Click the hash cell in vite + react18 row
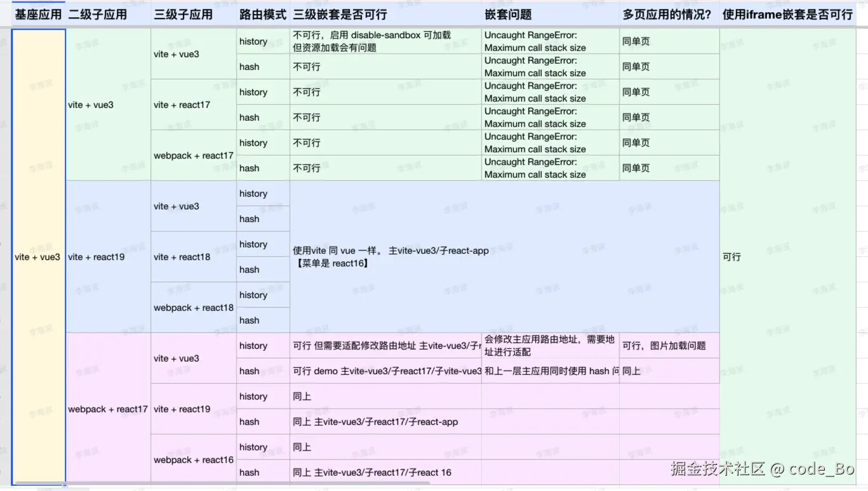 pyautogui.click(x=263, y=270)
